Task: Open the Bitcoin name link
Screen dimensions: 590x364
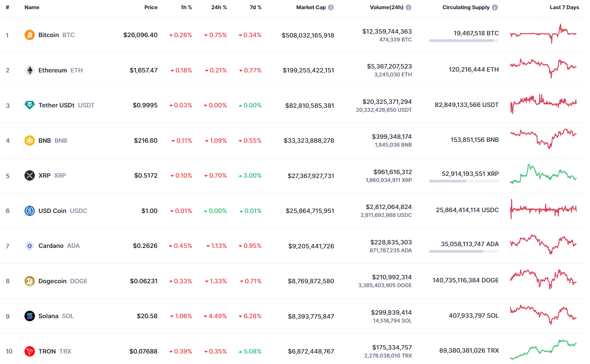Action: coord(48,35)
